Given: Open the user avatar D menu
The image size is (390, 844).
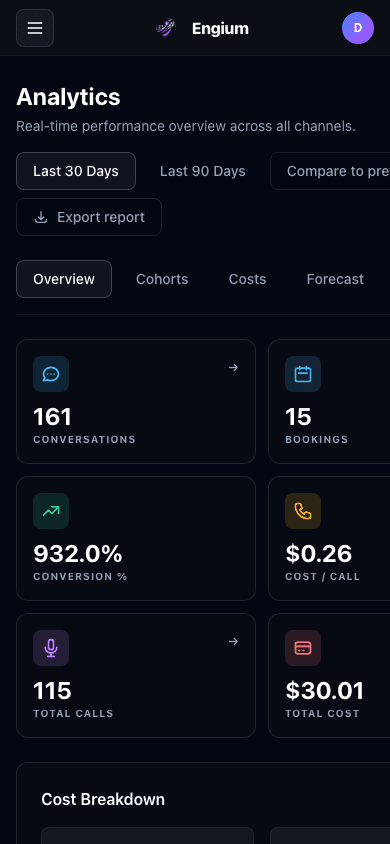Looking at the screenshot, I should point(358,28).
